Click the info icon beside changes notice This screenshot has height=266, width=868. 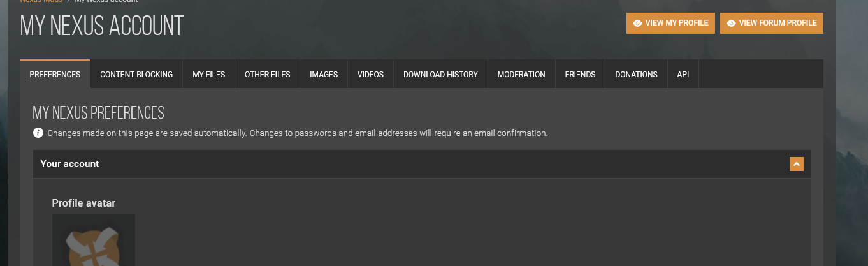[38, 133]
